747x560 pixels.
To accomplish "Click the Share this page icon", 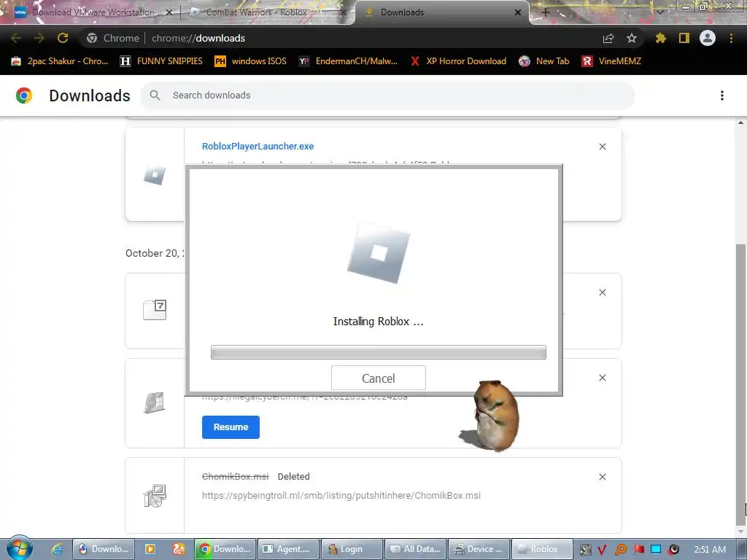I will point(608,38).
